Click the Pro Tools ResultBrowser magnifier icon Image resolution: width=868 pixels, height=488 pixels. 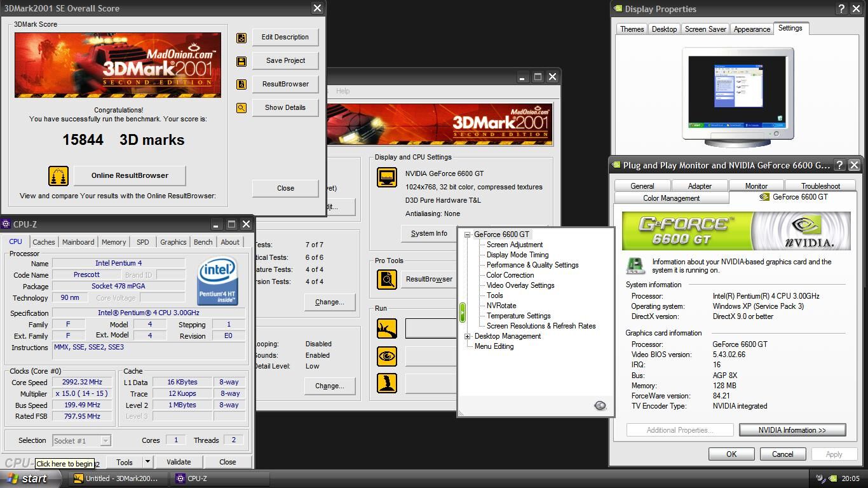(387, 279)
